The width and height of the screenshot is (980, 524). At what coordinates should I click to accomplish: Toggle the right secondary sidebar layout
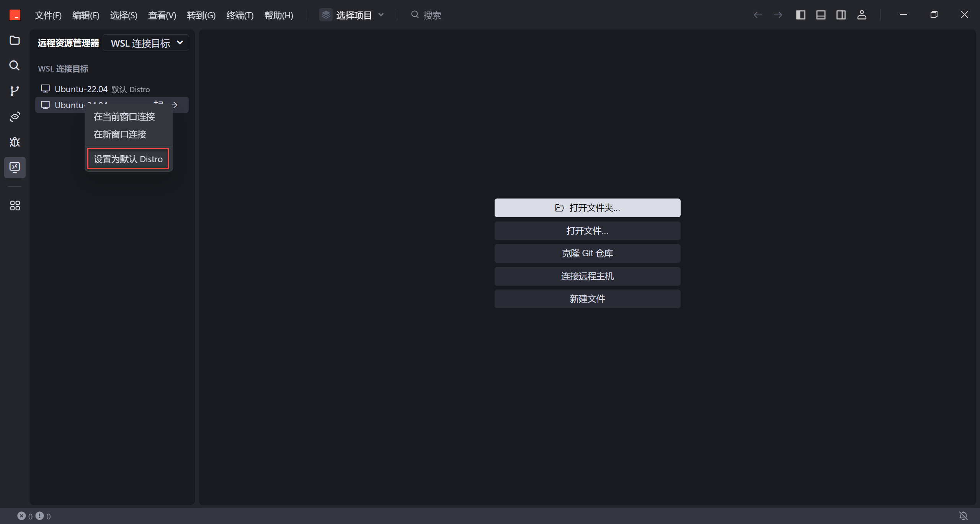point(841,15)
